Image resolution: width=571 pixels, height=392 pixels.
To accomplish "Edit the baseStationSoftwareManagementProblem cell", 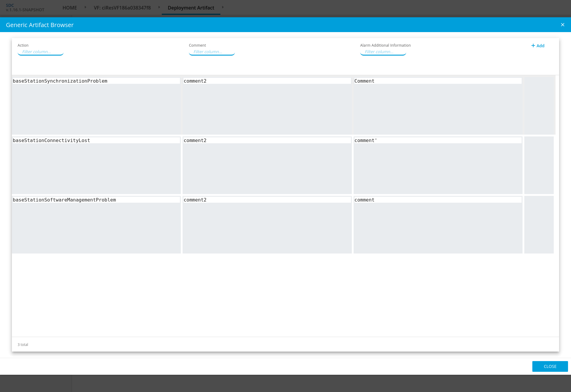I will 96,200.
